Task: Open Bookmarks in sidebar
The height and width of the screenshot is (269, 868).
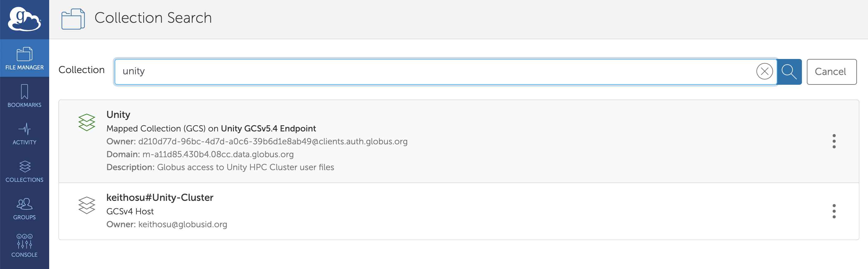Action: click(24, 96)
